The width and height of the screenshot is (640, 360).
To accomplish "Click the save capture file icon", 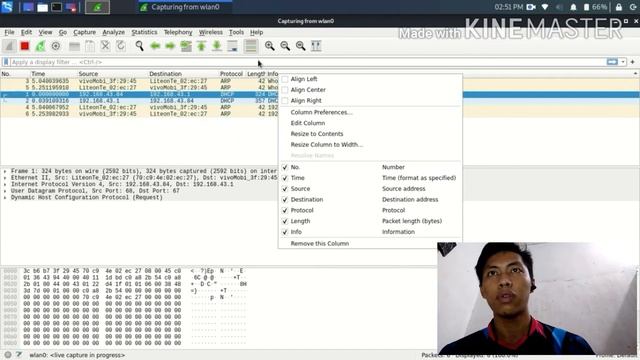I will (90, 46).
